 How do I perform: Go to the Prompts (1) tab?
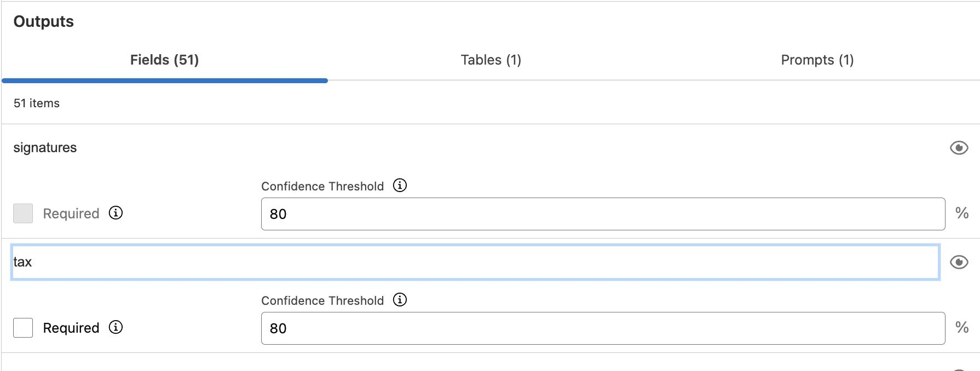pos(817,60)
